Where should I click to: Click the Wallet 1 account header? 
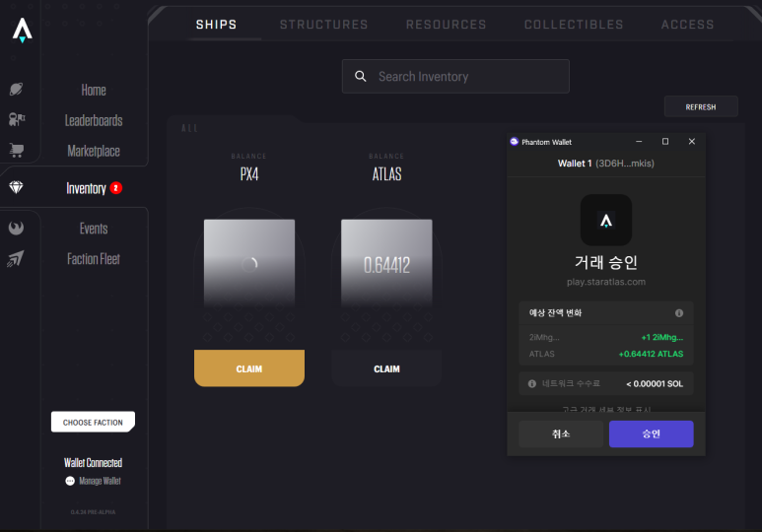(606, 164)
